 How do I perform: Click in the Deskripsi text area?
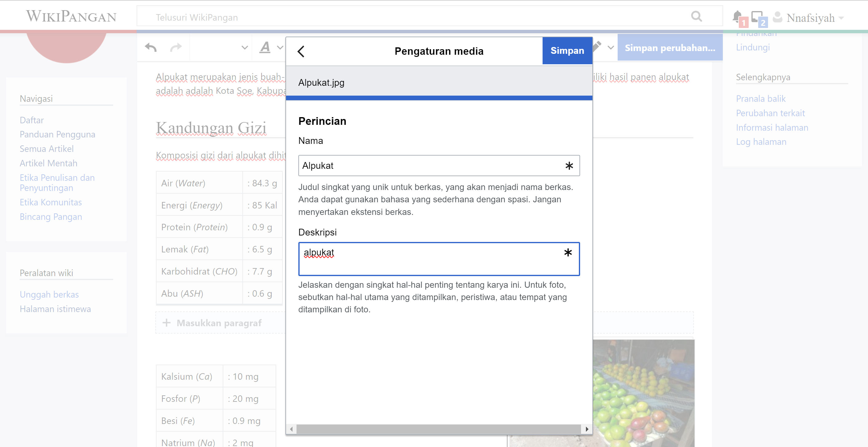coord(431,259)
